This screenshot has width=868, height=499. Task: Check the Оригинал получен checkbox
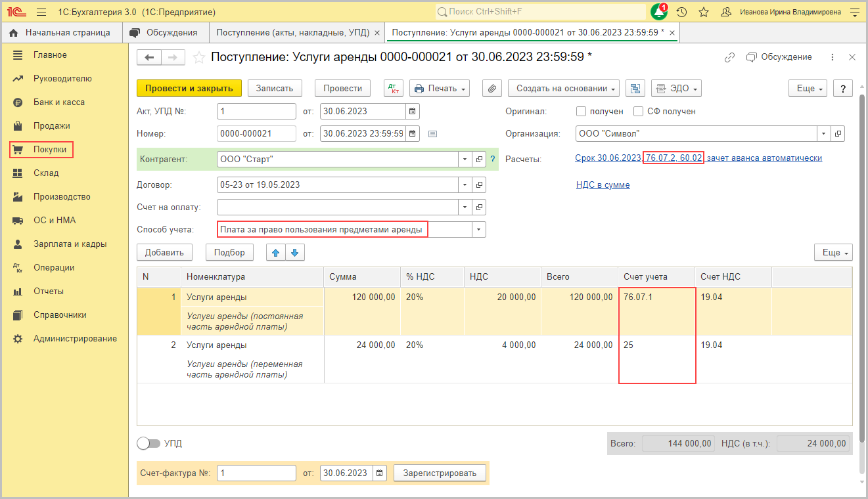pos(581,112)
